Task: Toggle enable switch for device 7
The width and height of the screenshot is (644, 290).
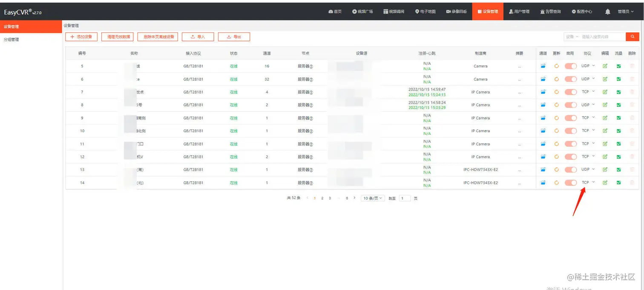Action: 571,92
